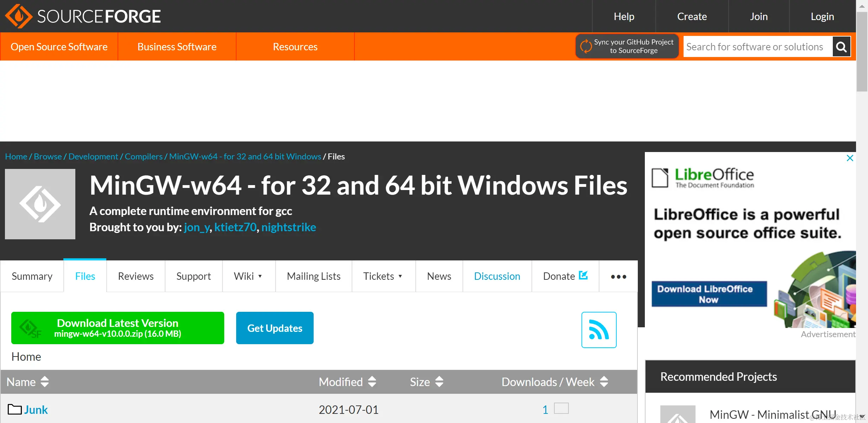Image resolution: width=868 pixels, height=423 pixels.
Task: Expand the Tickets dropdown
Action: [x=400, y=276]
